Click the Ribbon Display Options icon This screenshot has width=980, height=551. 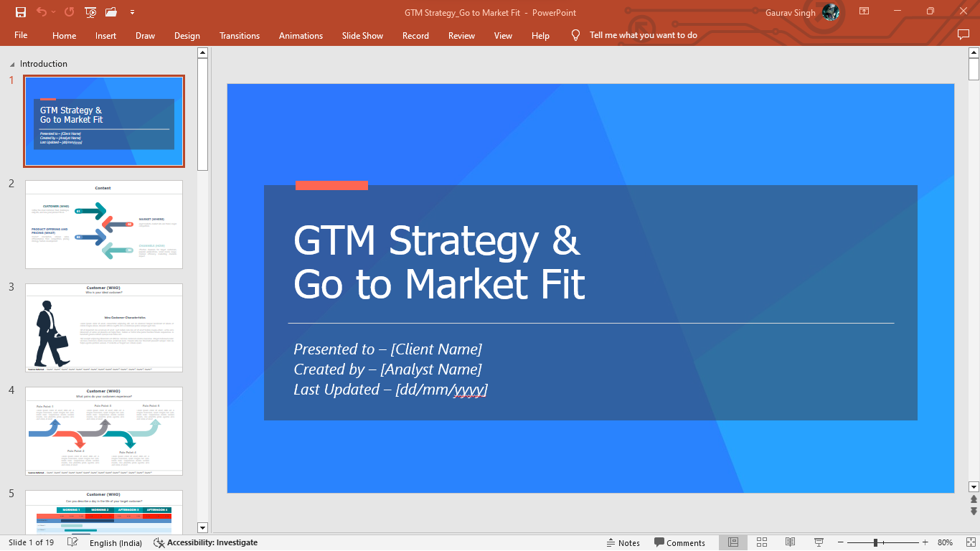(x=864, y=11)
